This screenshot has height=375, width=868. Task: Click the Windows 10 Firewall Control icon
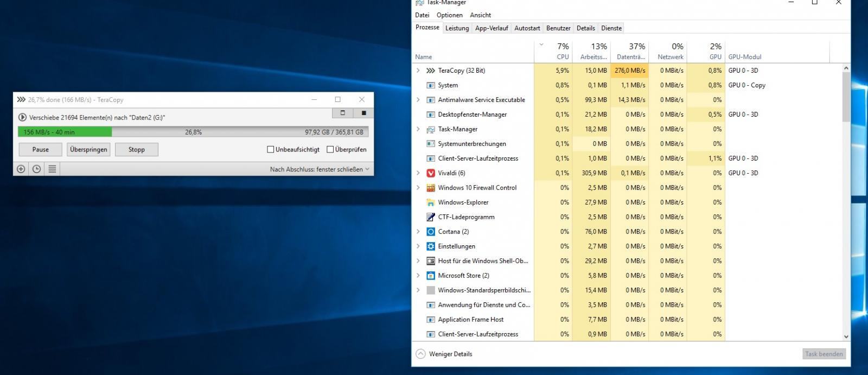click(x=431, y=188)
